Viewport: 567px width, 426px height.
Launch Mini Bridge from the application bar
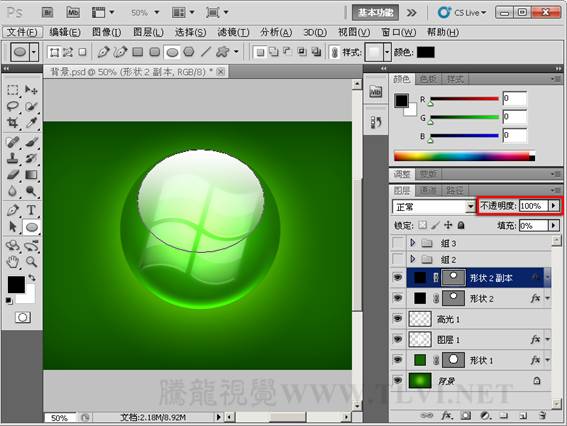[73, 12]
